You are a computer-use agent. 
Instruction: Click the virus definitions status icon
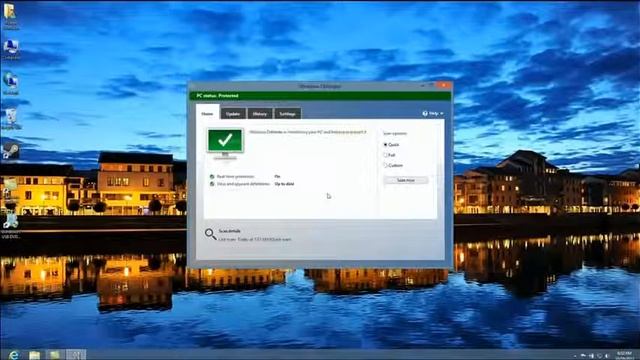coord(212,184)
